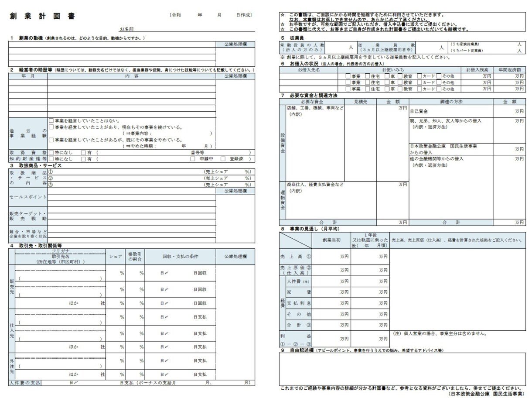The width and height of the screenshot is (532, 405).
Task: Click the セールスポイント entry area
Action: 132,197
